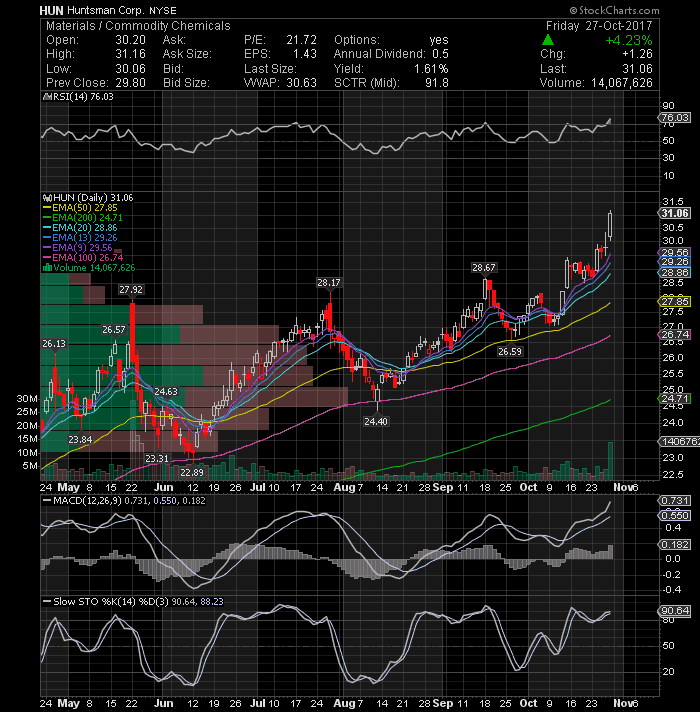Viewport: 700px width, 712px height.
Task: Click the 31.06 last-price tag on right axis
Action: point(675,213)
